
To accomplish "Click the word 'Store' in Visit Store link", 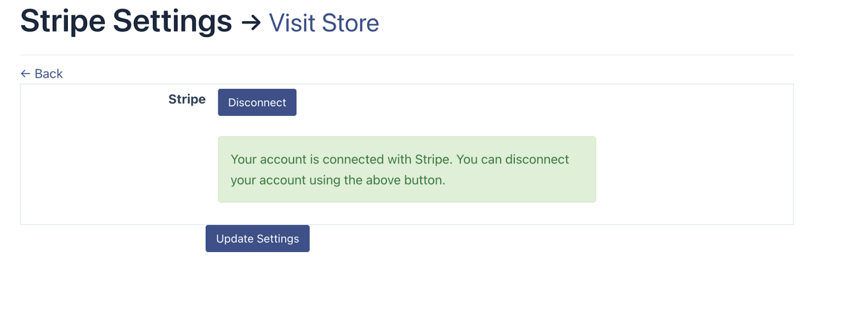I will click(350, 23).
